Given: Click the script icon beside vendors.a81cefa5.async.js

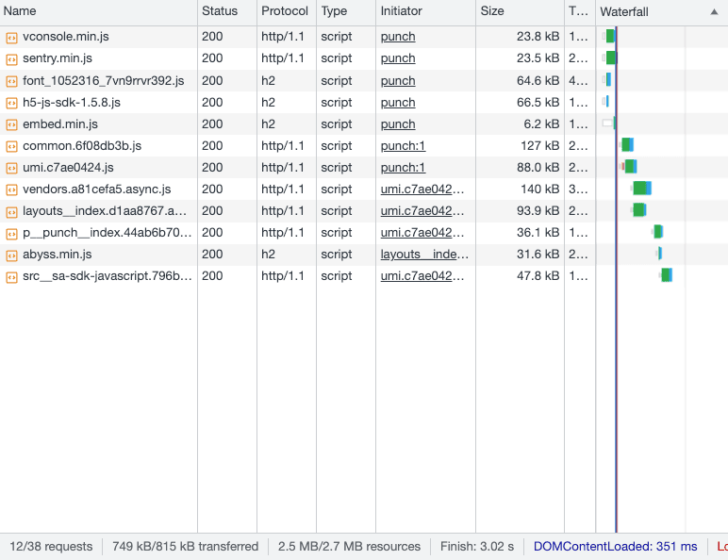Looking at the screenshot, I should (x=11, y=189).
